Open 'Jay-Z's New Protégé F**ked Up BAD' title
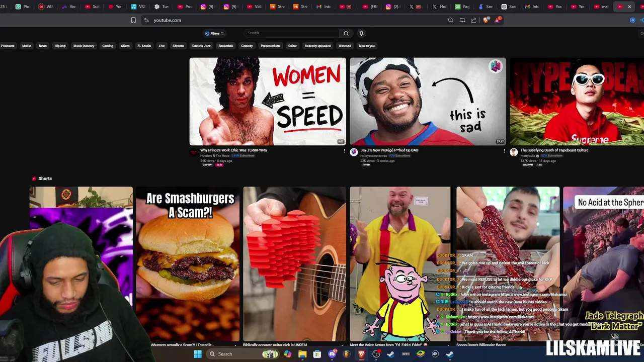The width and height of the screenshot is (644, 362). [x=389, y=150]
